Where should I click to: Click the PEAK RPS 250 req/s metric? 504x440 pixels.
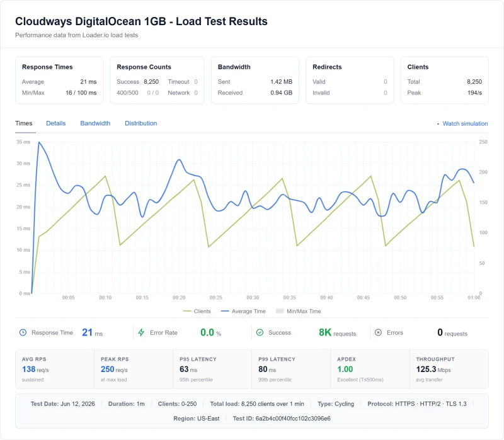(114, 369)
